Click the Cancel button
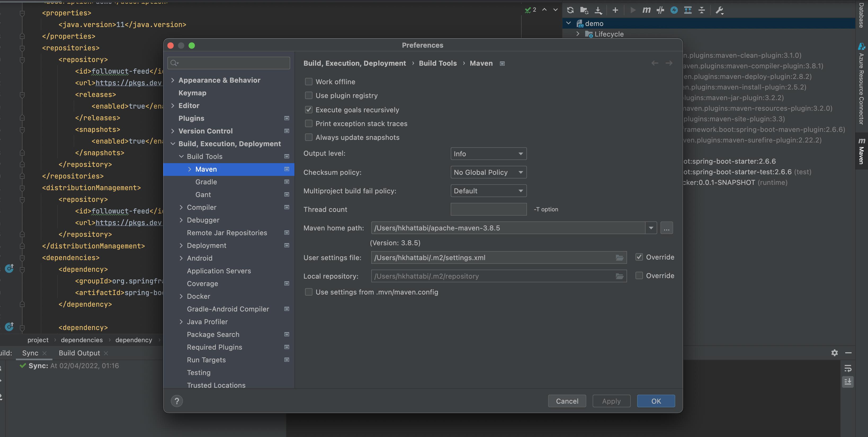 567,401
